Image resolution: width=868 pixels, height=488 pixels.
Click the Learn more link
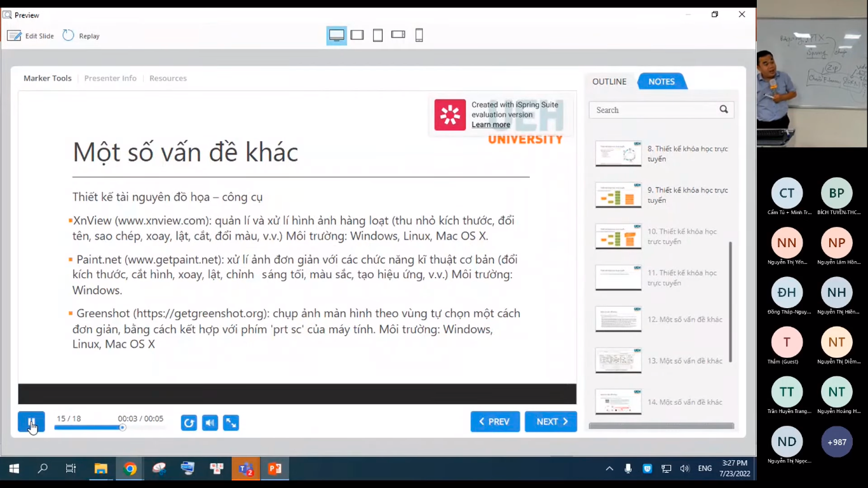(x=491, y=125)
